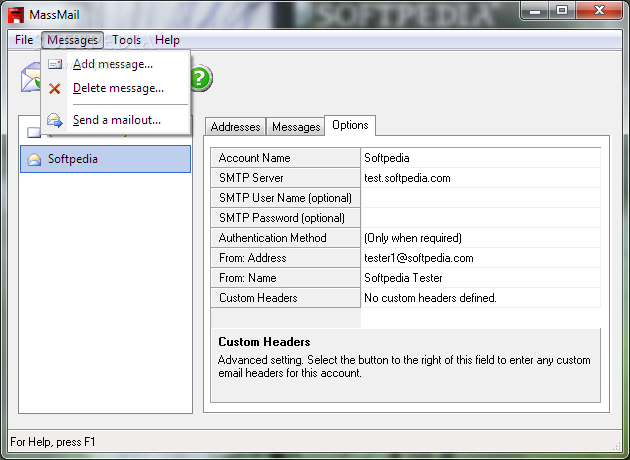This screenshot has height=460, width=630.
Task: Choose Delete message... from the menu
Action: tap(116, 88)
